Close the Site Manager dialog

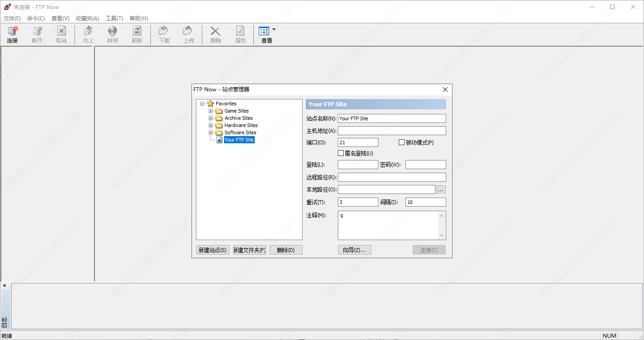[x=445, y=90]
